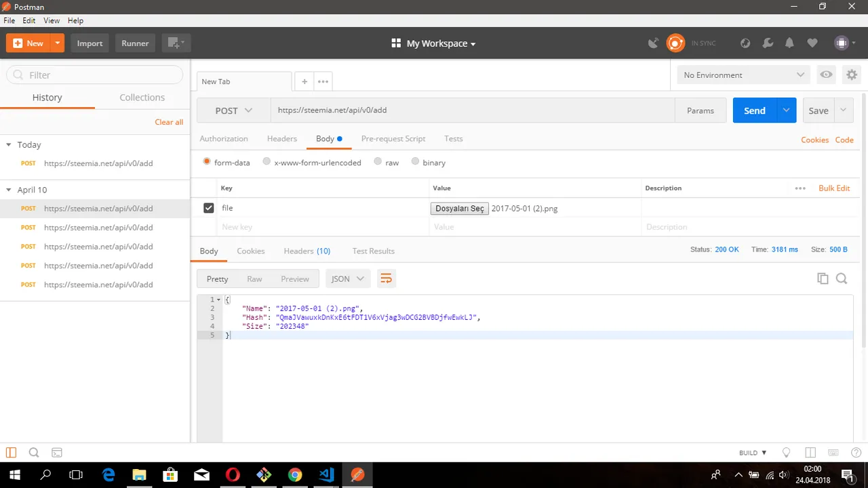Switch to the History tab
This screenshot has width=868, height=488.
pyautogui.click(x=47, y=98)
